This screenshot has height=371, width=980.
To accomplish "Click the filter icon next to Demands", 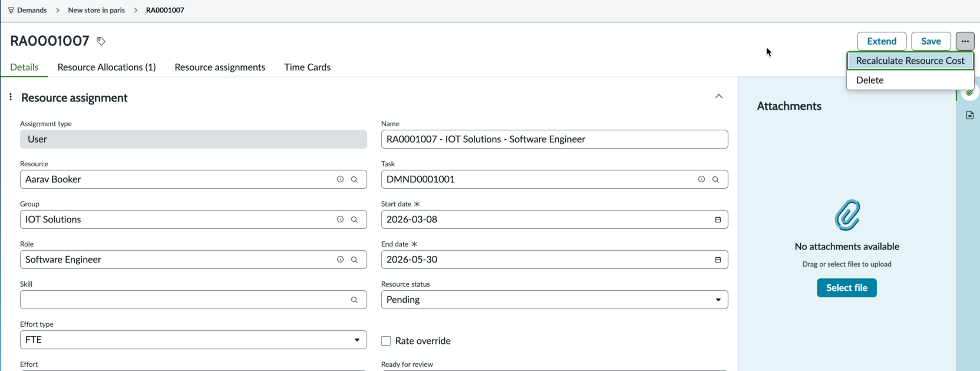I will pyautogui.click(x=11, y=10).
